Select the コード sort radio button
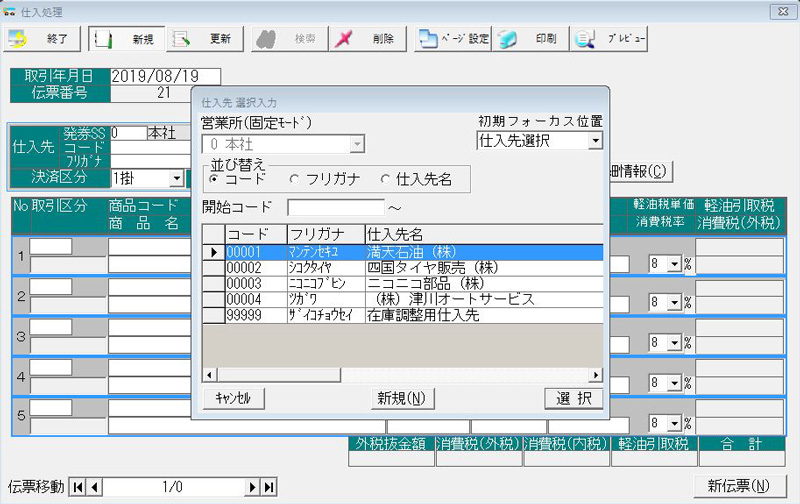Image resolution: width=800 pixels, height=504 pixels. (x=214, y=180)
